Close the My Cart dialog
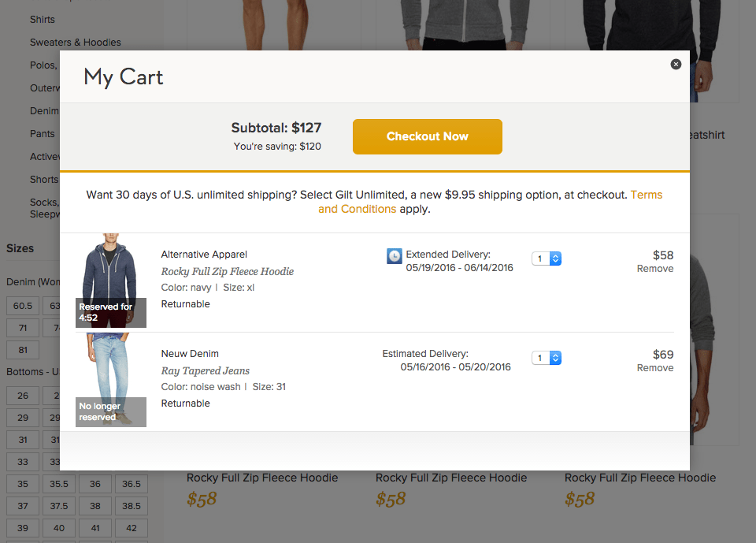 coord(676,64)
